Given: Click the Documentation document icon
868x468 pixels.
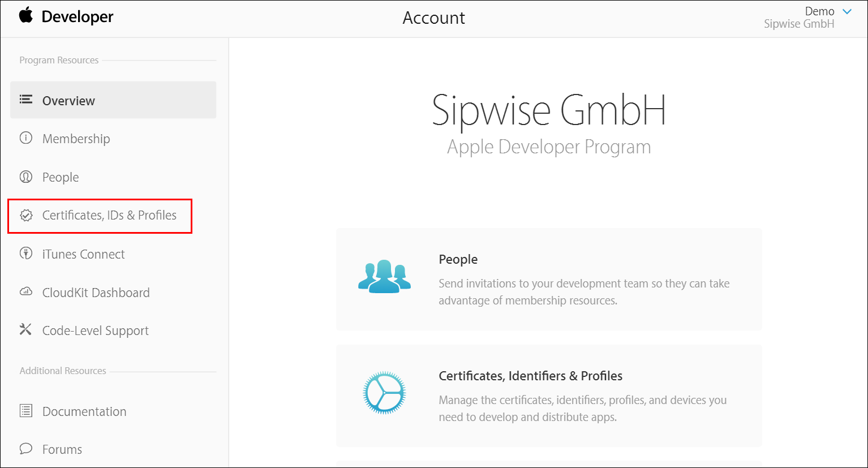Looking at the screenshot, I should tap(26, 410).
